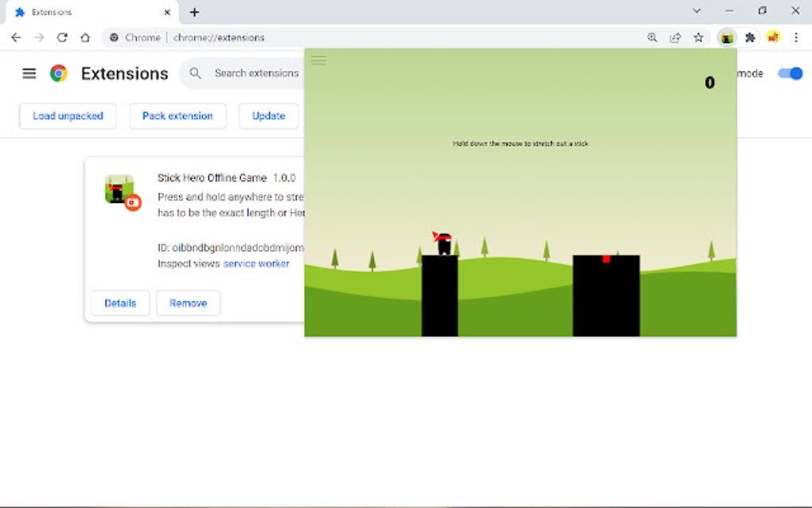Click the Home icon next to address bar
The height and width of the screenshot is (508, 812).
coord(85,37)
